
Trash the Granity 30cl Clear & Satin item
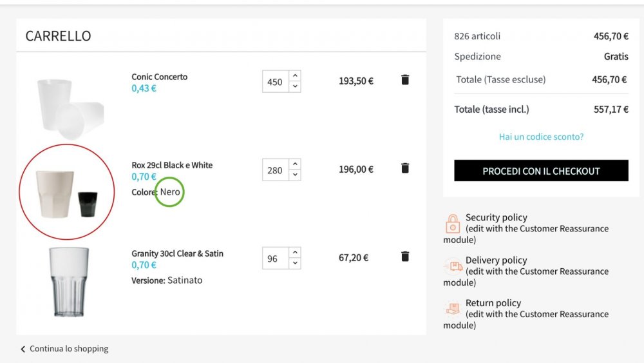(404, 257)
